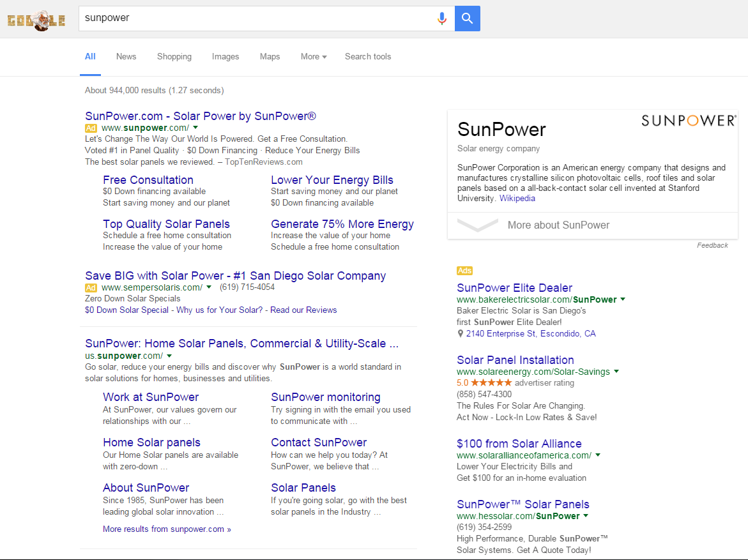The width and height of the screenshot is (748, 560).
Task: Open $100 from Solar Alliance ad
Action: point(519,444)
